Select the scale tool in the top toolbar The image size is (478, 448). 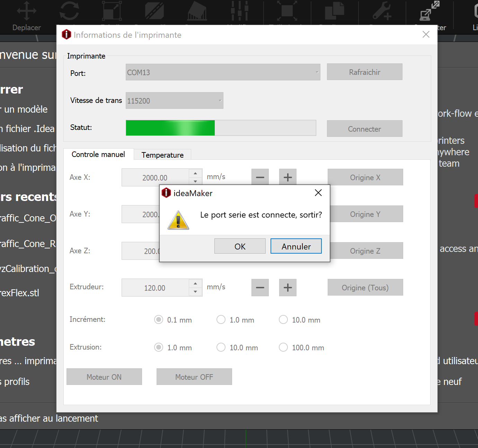click(x=112, y=11)
